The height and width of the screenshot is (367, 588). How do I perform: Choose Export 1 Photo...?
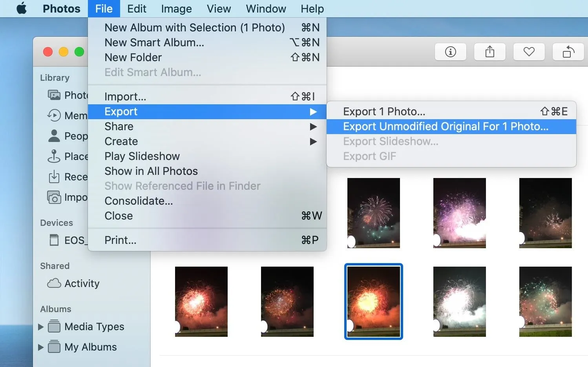point(451,112)
